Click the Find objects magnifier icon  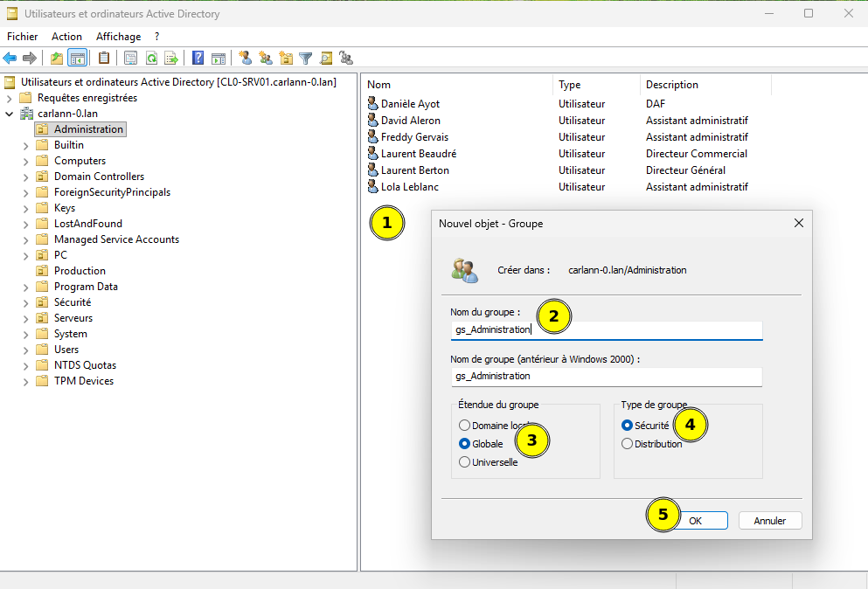pos(326,58)
